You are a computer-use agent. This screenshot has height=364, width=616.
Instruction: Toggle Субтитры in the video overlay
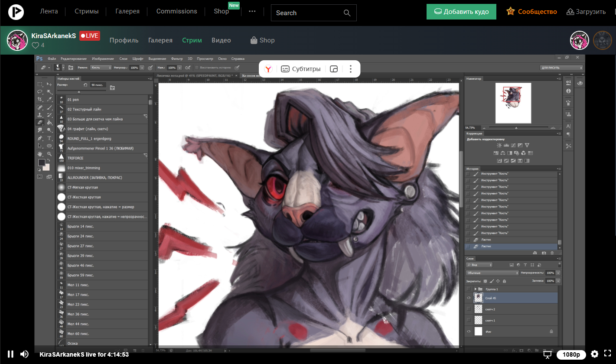tap(301, 69)
